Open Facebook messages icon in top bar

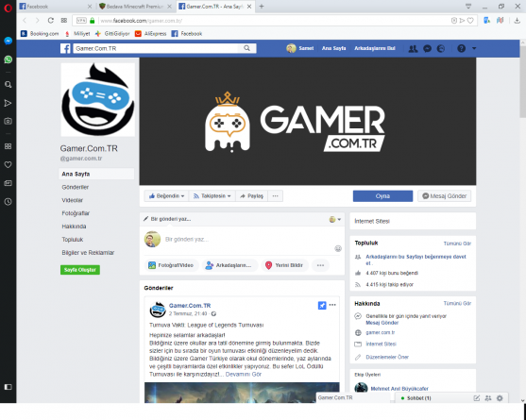427,48
